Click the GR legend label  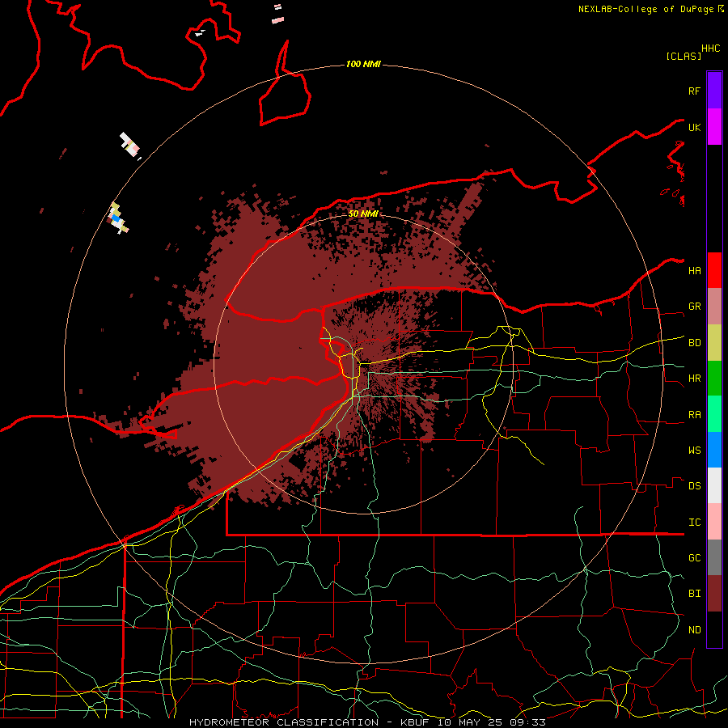point(694,307)
